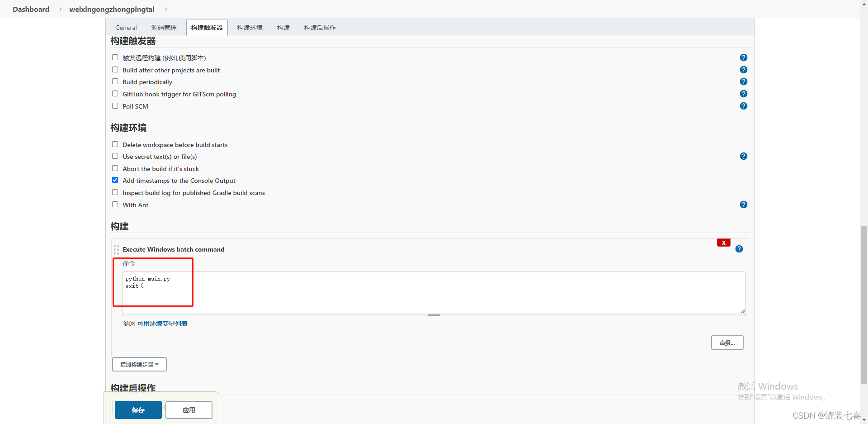
Task: Switch to 源码管理 tab
Action: (x=164, y=28)
